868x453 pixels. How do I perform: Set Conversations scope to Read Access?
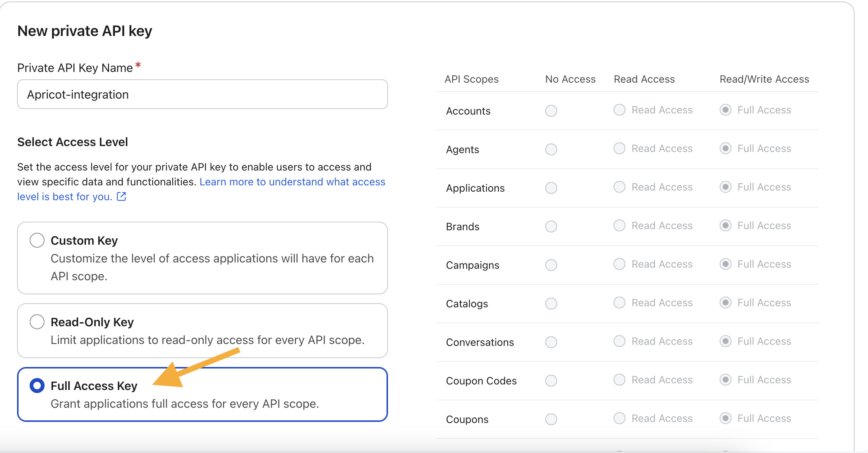pos(619,341)
